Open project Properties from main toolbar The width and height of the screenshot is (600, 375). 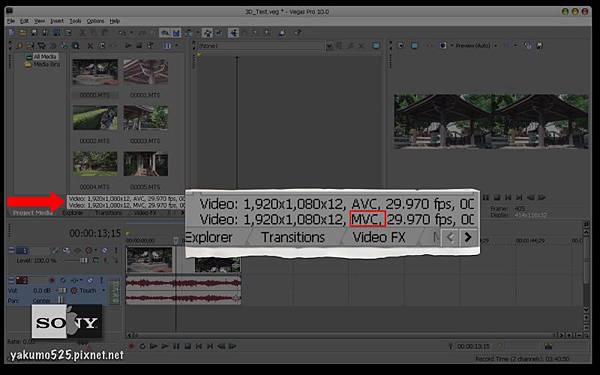click(68, 33)
